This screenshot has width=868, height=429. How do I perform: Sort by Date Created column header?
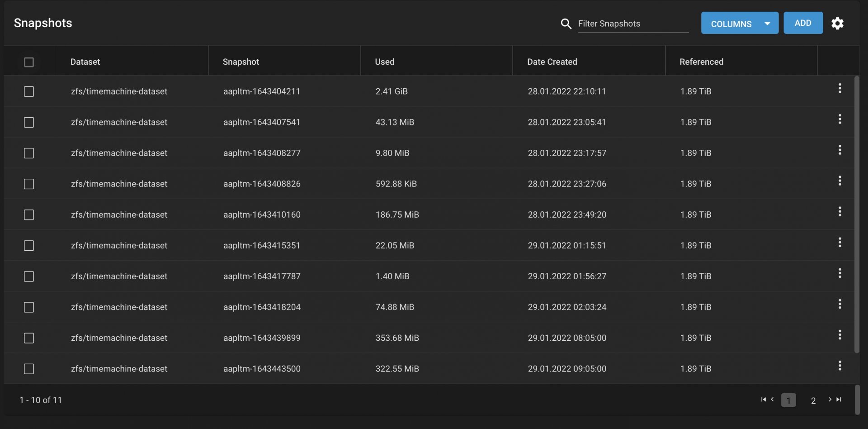[x=552, y=62]
